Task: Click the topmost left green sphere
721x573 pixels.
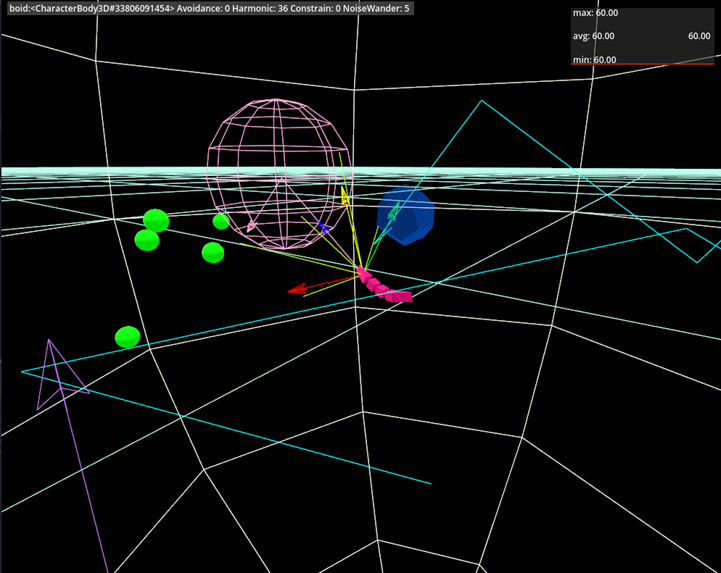Action: coord(155,219)
